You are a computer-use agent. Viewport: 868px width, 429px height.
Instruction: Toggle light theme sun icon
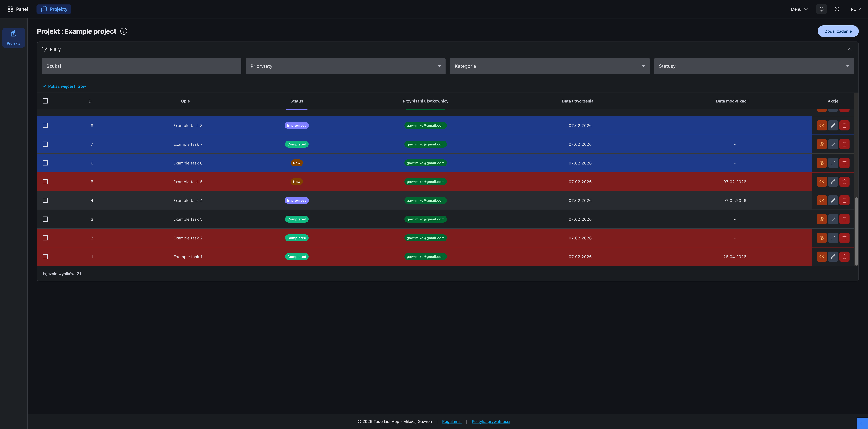[837, 9]
